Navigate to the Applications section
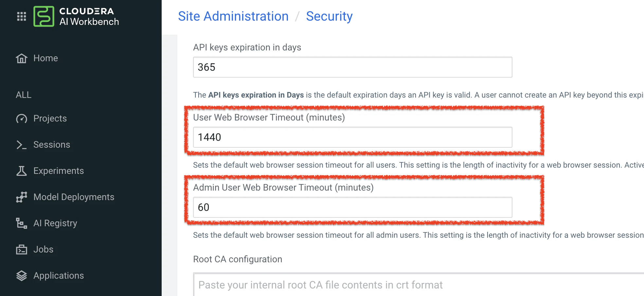Image resolution: width=644 pixels, height=296 pixels. pyautogui.click(x=59, y=276)
